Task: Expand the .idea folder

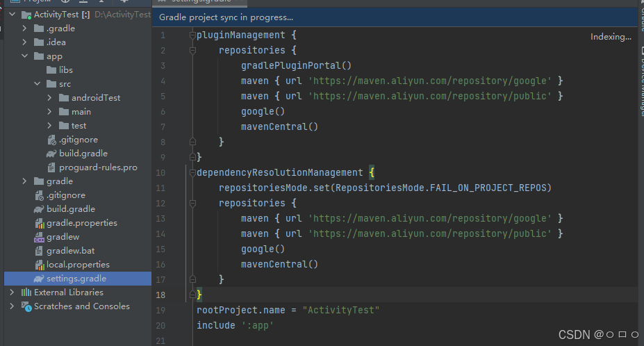Action: point(24,42)
